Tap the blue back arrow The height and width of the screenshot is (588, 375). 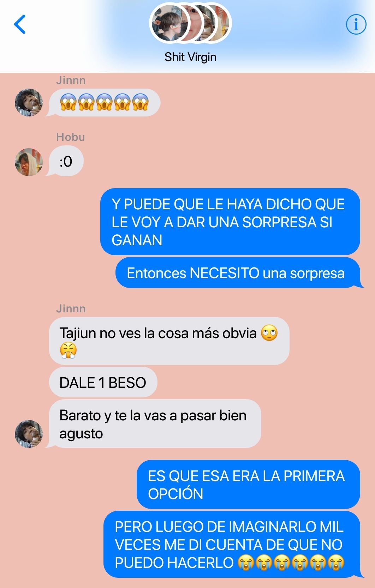click(x=20, y=24)
